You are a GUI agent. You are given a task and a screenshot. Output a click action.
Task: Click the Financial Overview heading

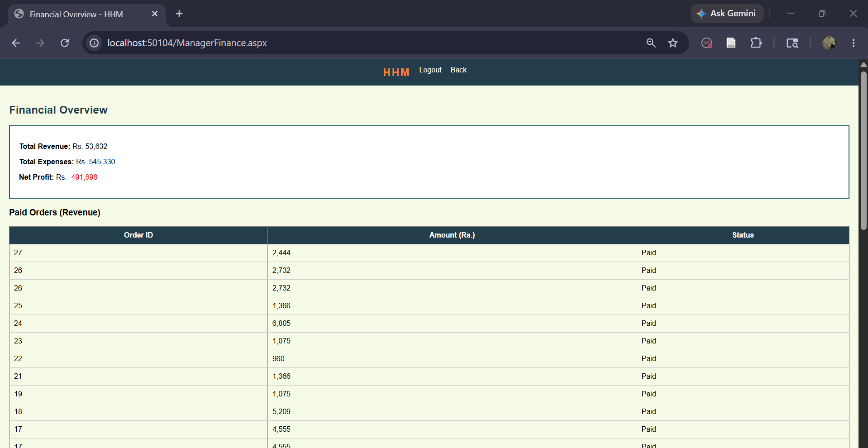tap(58, 110)
